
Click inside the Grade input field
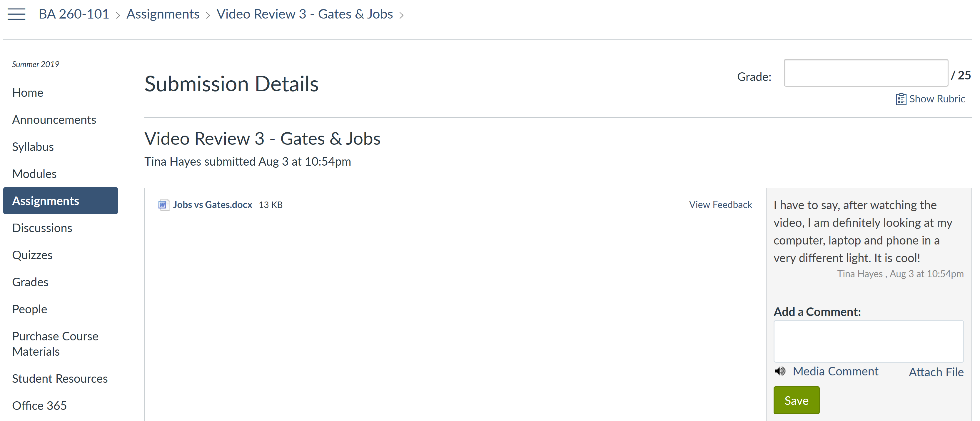tap(866, 73)
